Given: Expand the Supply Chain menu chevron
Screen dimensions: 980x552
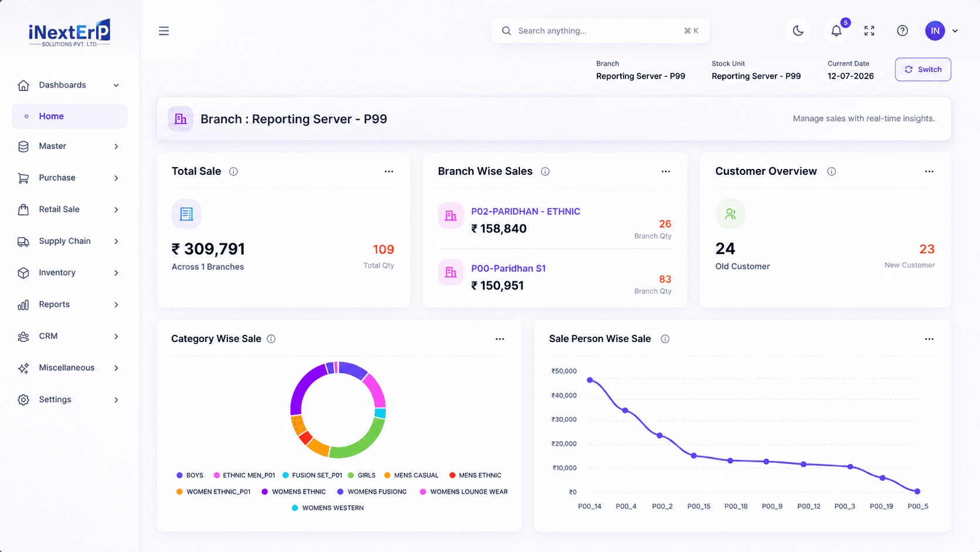Looking at the screenshot, I should click(116, 241).
